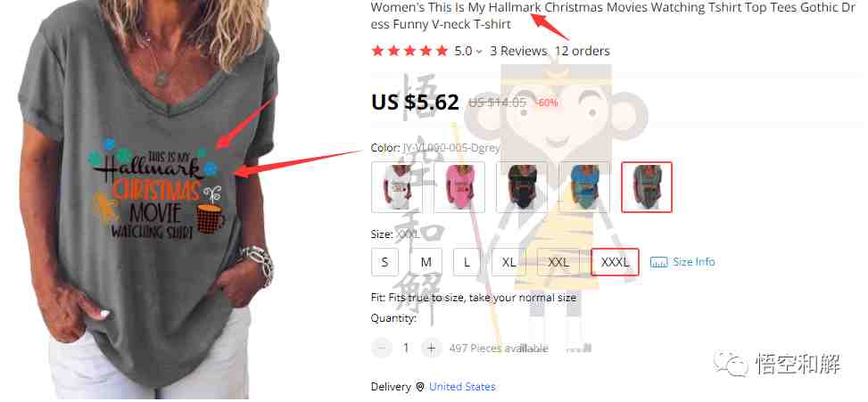Image resolution: width=868 pixels, height=402 pixels.
Task: Pick the black shirt color thumbnail
Action: (522, 187)
